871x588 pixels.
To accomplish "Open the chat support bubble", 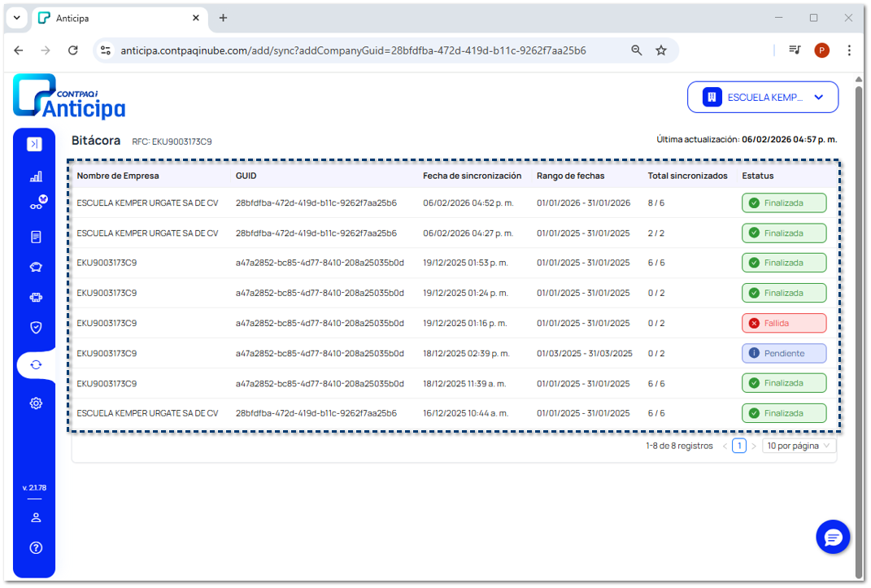I will pos(833,538).
